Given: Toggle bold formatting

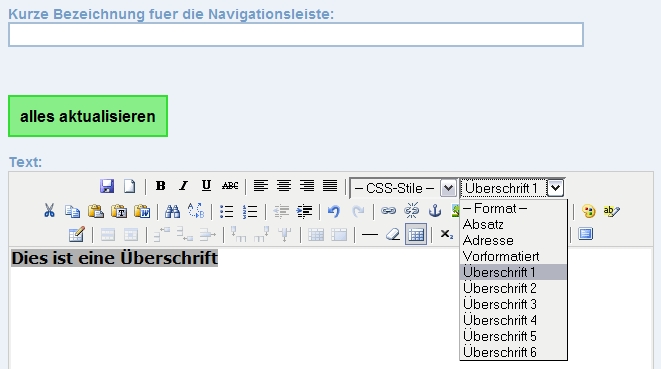Looking at the screenshot, I should click(x=160, y=186).
